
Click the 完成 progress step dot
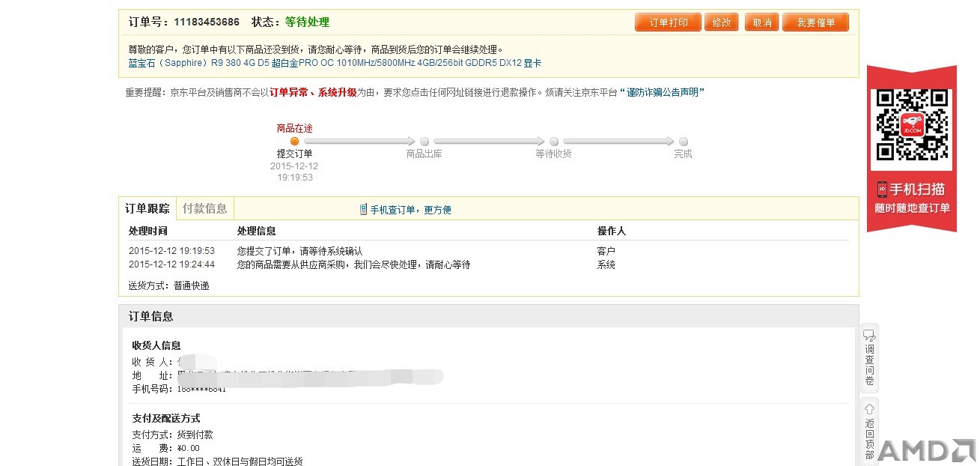[x=683, y=141]
